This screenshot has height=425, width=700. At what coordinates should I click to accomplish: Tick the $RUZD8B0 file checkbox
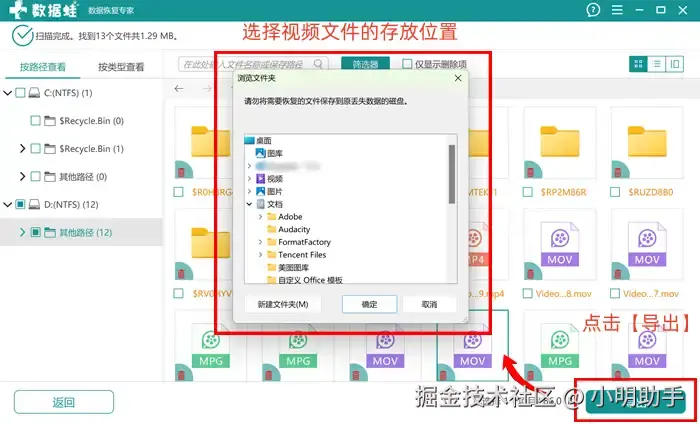tap(615, 192)
